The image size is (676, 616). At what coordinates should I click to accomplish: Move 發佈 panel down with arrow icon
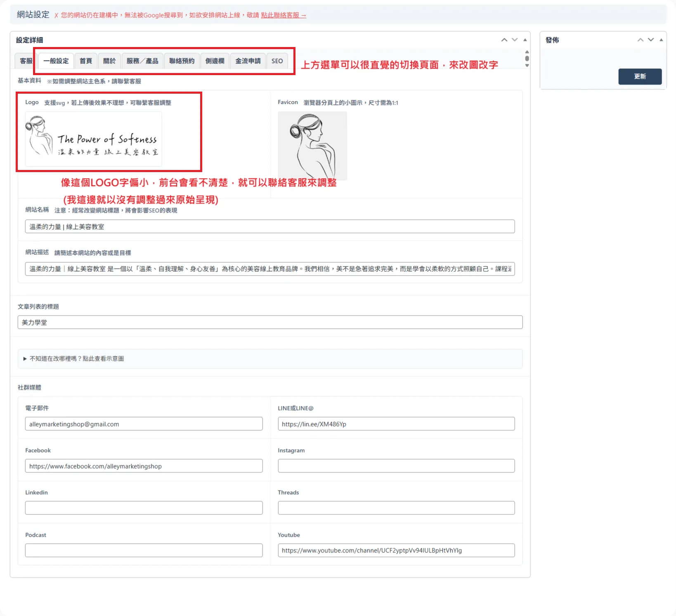(651, 40)
